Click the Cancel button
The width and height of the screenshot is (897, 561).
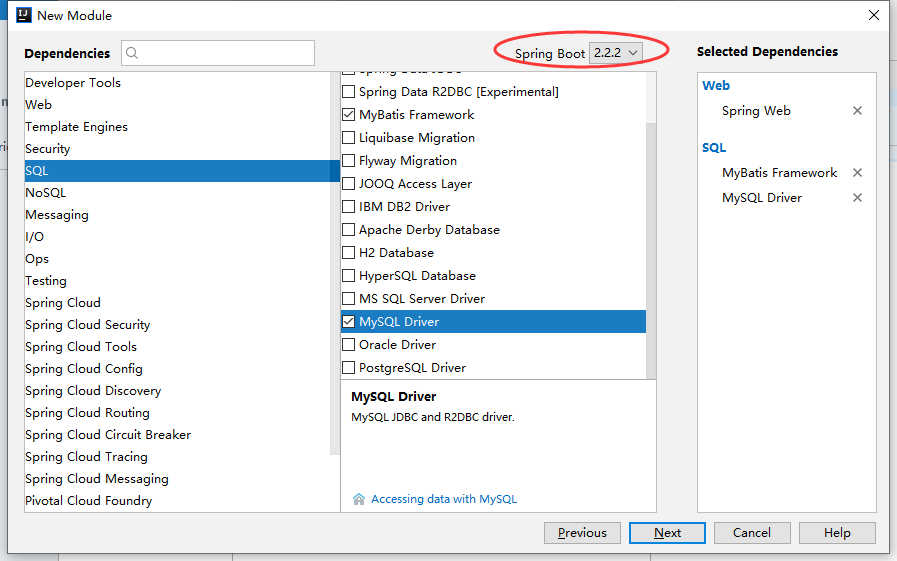pos(752,533)
